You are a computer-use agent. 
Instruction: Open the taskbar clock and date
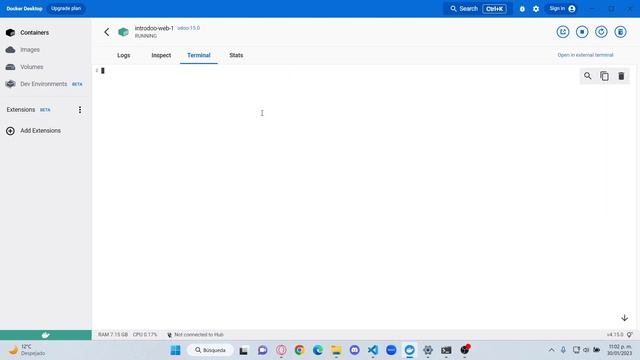pos(620,350)
